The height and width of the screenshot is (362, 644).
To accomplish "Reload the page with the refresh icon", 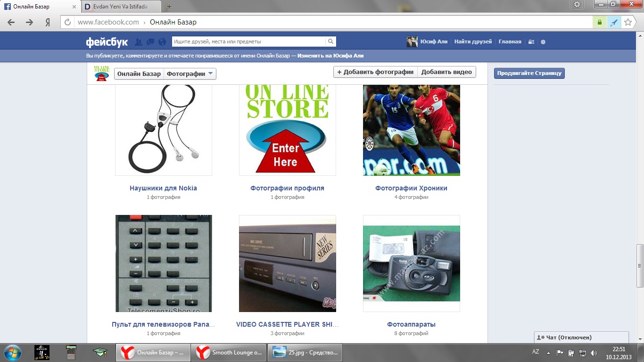I will click(67, 22).
